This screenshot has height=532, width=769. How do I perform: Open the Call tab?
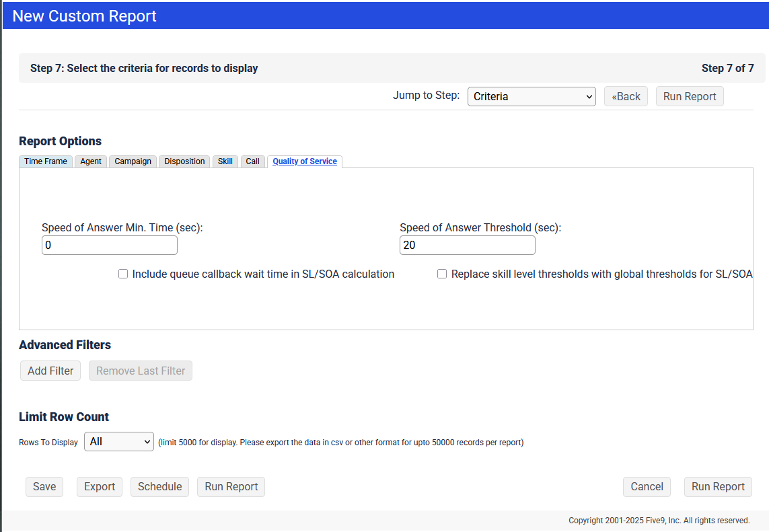tap(252, 161)
